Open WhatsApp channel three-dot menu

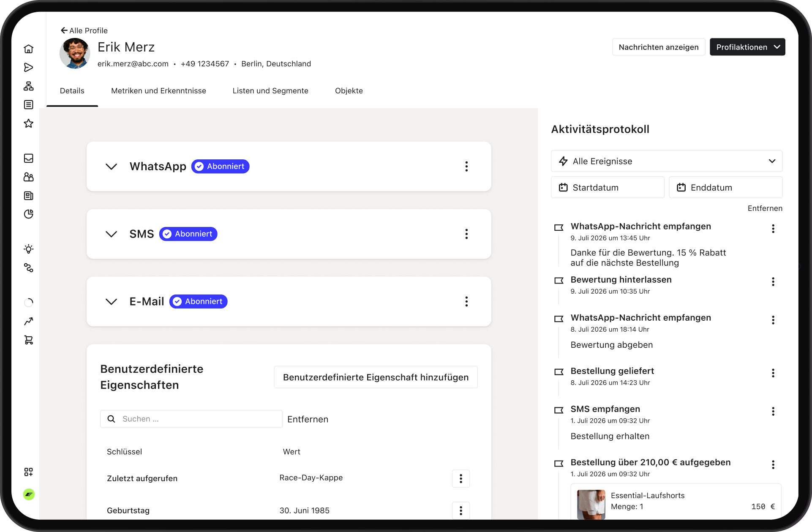(466, 166)
